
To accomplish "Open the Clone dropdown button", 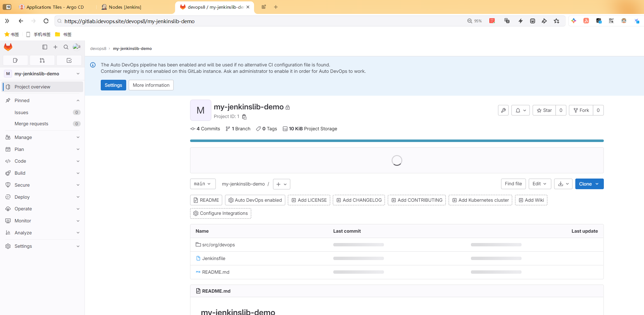I will tap(589, 184).
